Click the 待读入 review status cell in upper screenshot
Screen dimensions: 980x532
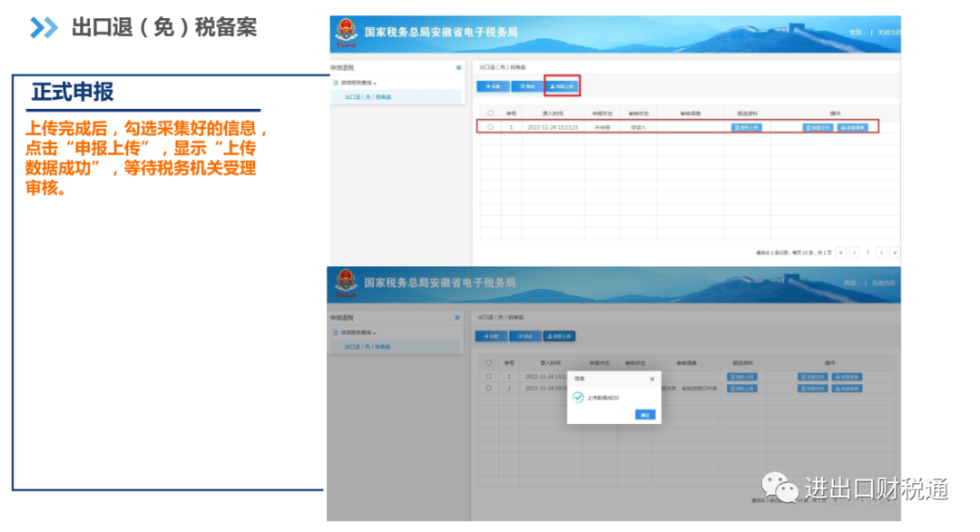638,127
